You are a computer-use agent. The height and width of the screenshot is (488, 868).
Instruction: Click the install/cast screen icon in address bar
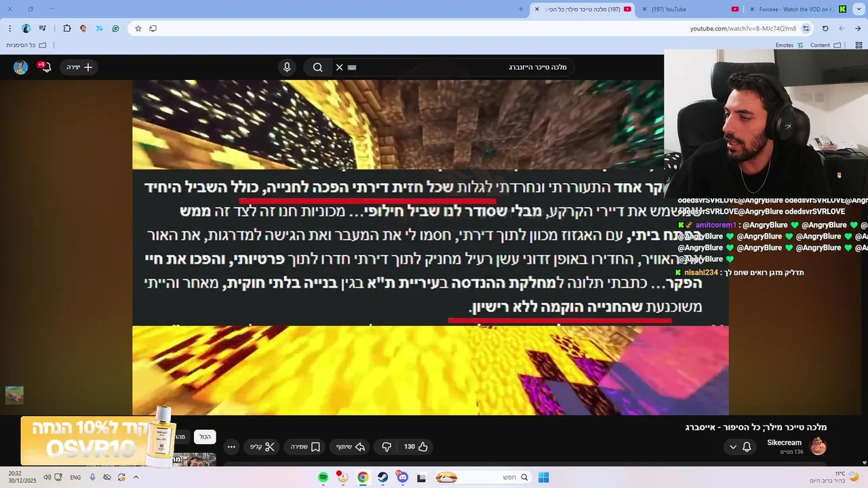pyautogui.click(x=153, y=28)
